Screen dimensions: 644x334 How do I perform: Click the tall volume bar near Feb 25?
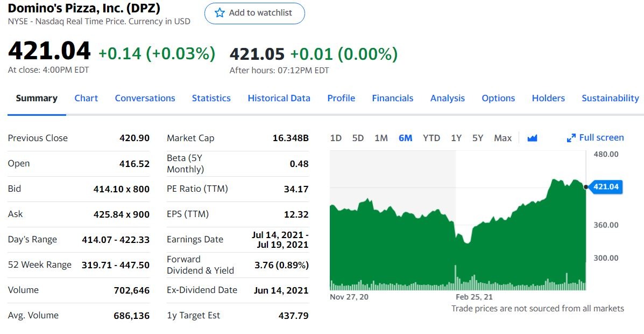(455, 277)
